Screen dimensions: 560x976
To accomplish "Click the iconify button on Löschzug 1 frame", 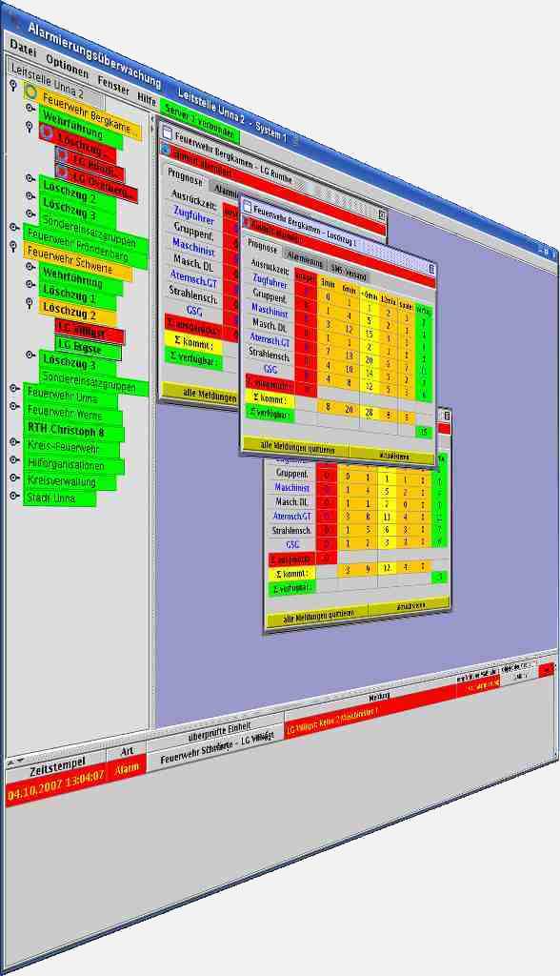I will [431, 269].
